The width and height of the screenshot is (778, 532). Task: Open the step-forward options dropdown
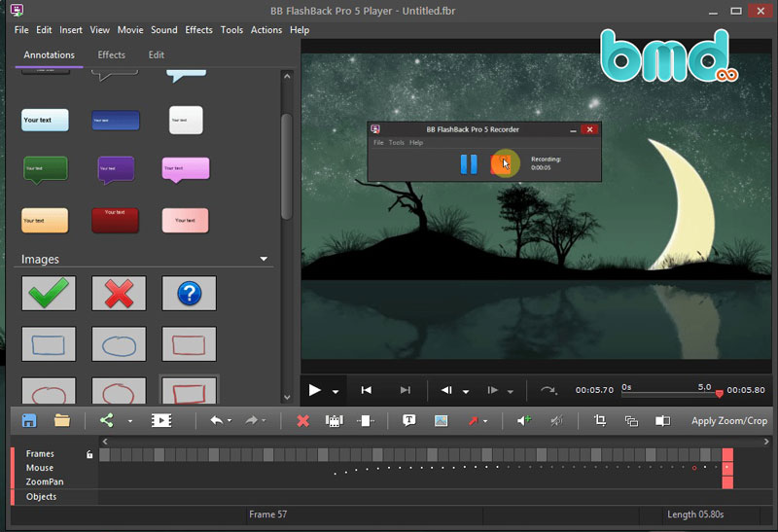(510, 392)
